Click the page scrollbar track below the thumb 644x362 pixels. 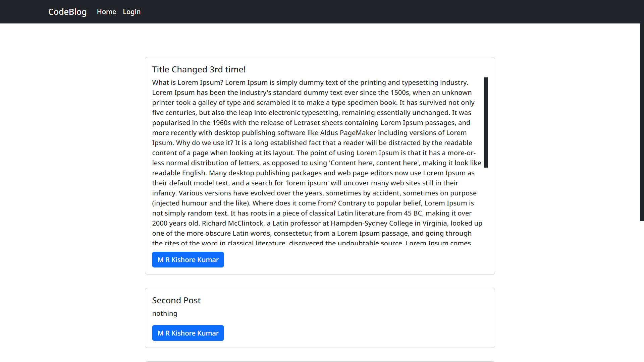pos(642,292)
